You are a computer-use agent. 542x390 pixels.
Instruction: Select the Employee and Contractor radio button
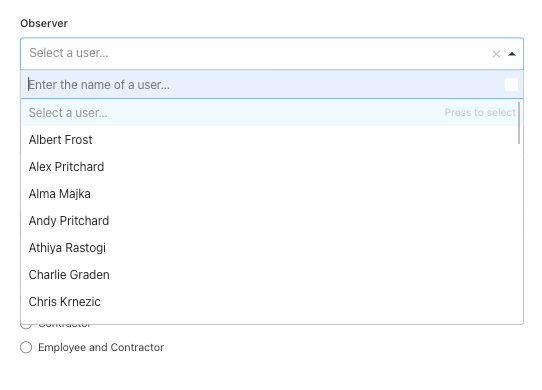pyautogui.click(x=26, y=347)
